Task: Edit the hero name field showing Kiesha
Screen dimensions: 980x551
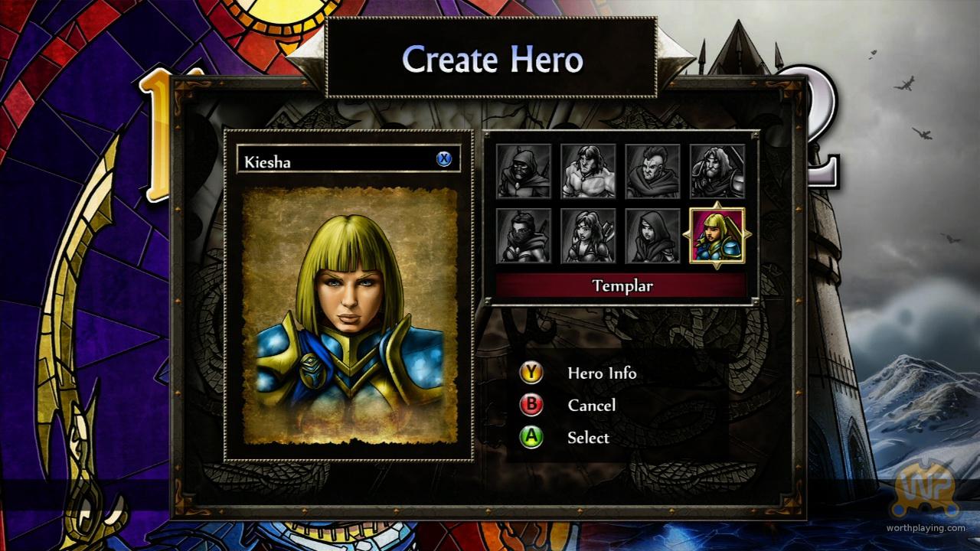Action: click(348, 160)
